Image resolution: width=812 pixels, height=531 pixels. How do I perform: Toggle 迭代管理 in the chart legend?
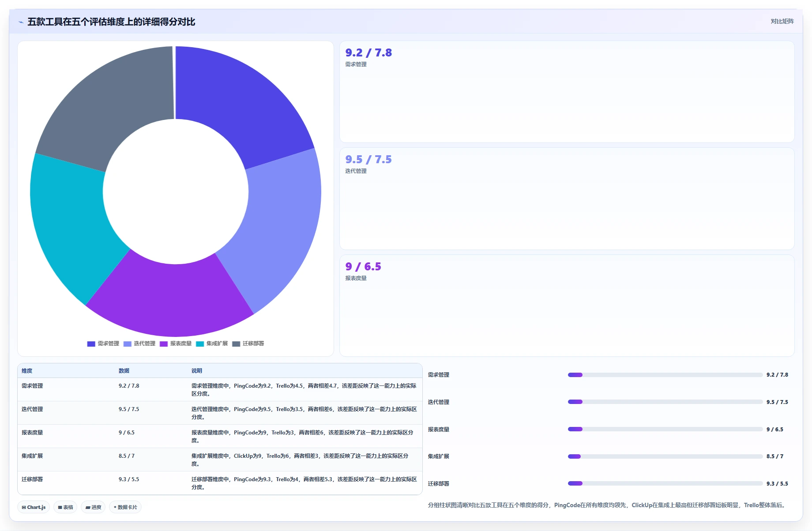coord(139,344)
